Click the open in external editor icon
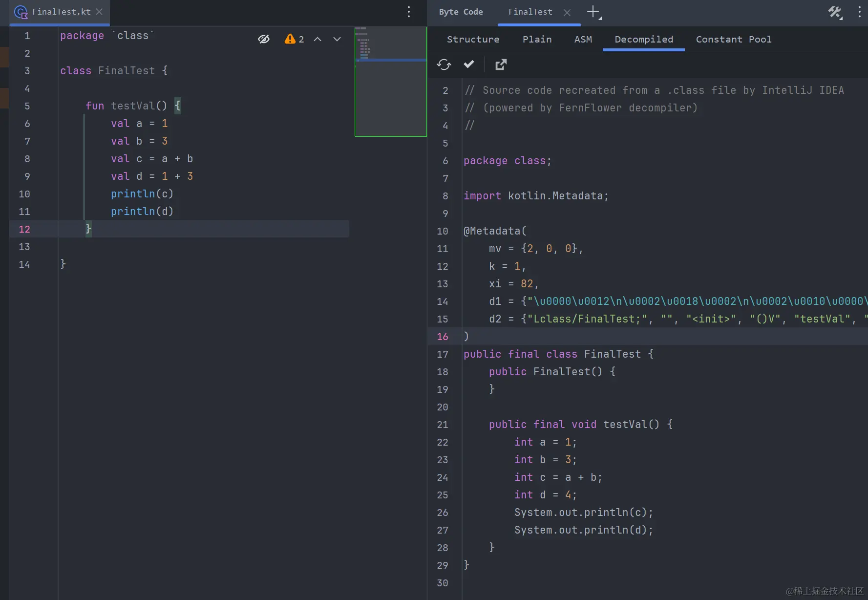This screenshot has height=600, width=868. point(501,64)
